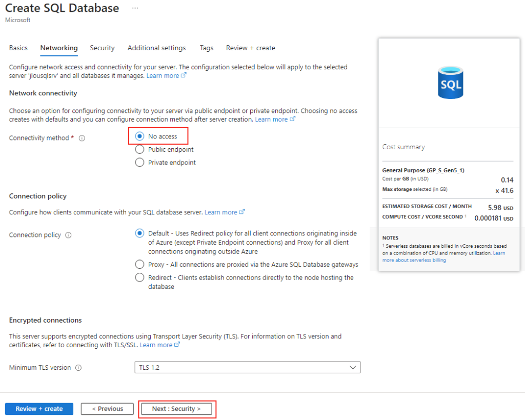Click the Connection policy section heading
Image resolution: width=525 pixels, height=420 pixels.
(x=38, y=196)
